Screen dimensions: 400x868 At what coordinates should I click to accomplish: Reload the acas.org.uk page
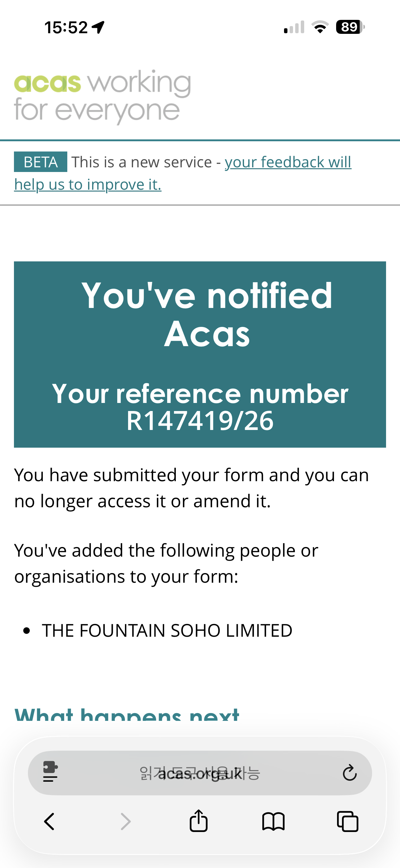point(349,773)
